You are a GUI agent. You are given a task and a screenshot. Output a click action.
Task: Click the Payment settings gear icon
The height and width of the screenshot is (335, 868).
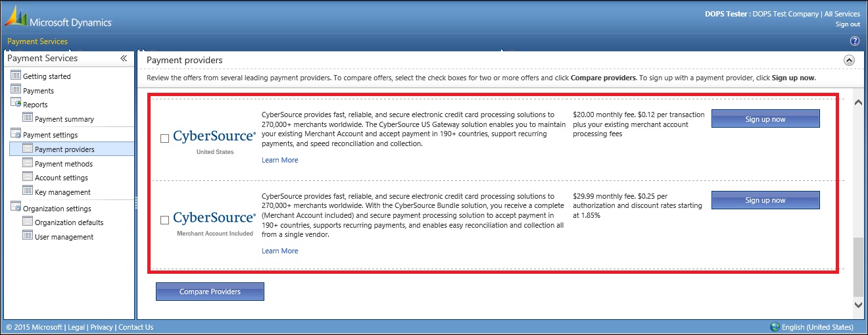pyautogui.click(x=16, y=134)
